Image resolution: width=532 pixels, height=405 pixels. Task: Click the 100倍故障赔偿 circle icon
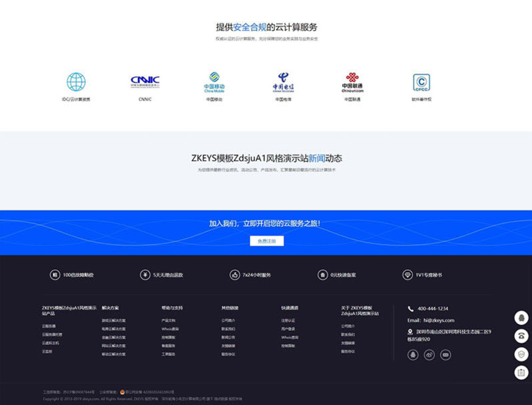coord(55,275)
